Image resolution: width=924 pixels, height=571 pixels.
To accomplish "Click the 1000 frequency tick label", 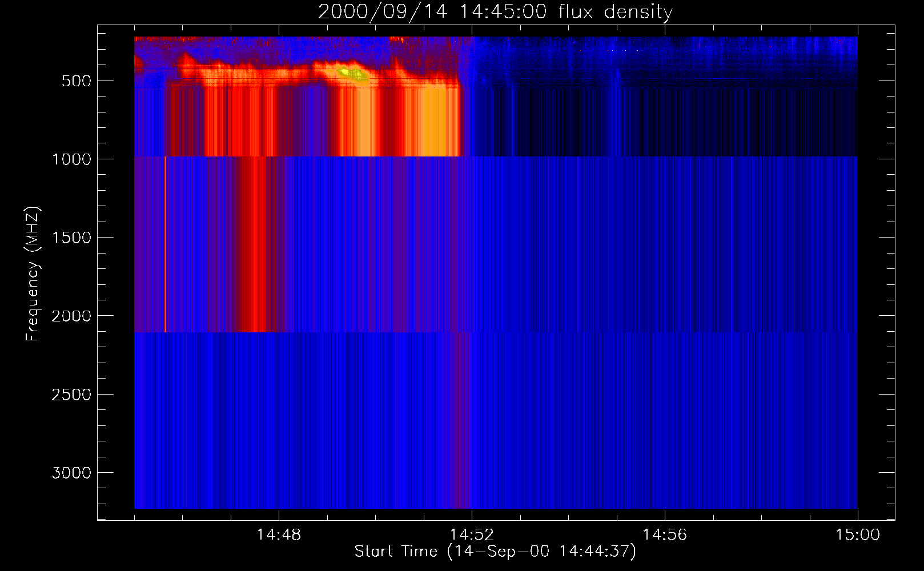I will 71,159.
